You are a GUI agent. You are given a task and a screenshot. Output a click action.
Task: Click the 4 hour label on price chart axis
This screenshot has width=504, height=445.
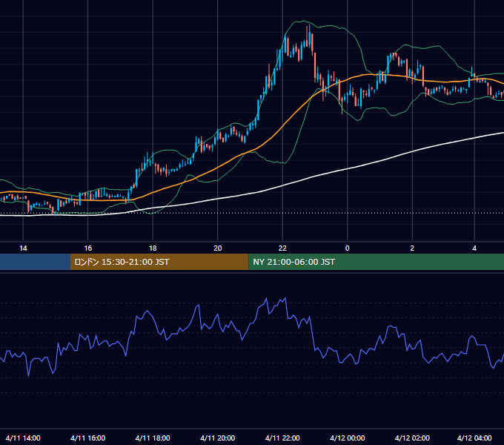[474, 248]
